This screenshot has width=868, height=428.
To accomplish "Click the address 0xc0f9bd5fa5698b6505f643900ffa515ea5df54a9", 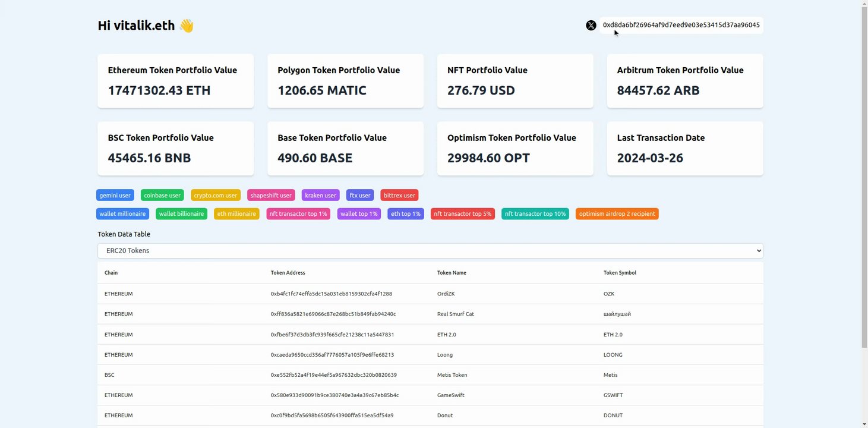I will (332, 416).
